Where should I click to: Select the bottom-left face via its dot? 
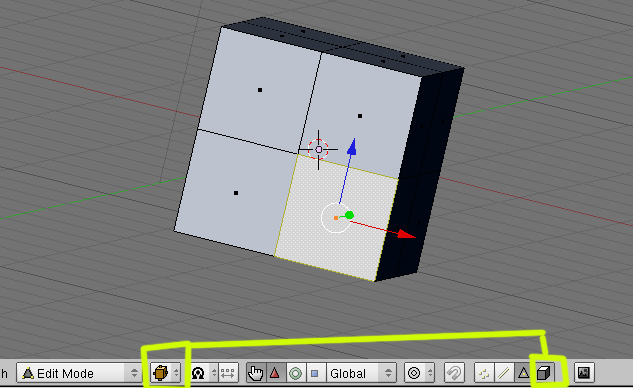click(236, 193)
